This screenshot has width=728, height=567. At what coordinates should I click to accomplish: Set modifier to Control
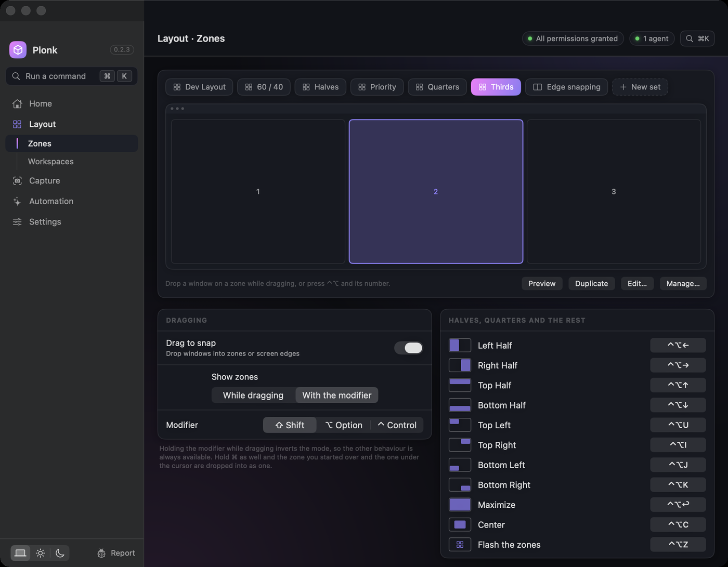pos(397,425)
